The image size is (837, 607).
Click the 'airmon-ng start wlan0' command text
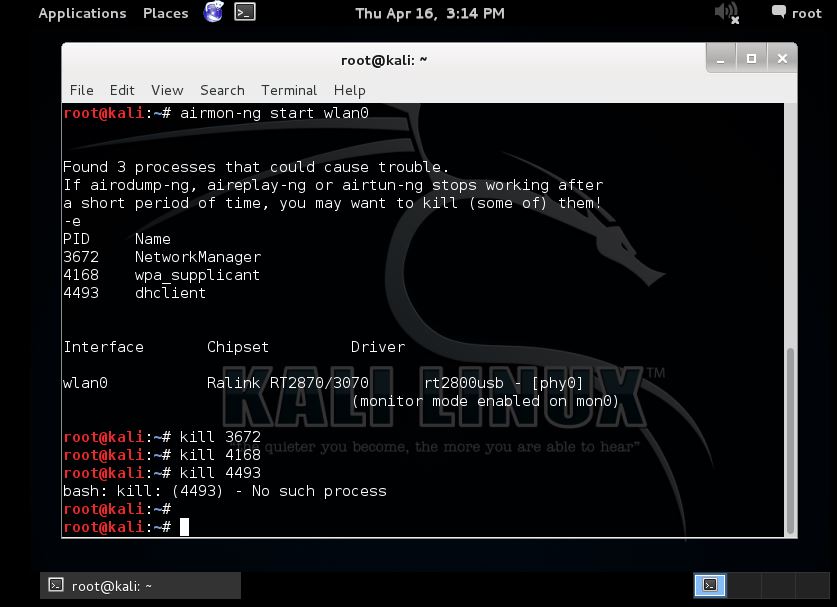click(274, 113)
